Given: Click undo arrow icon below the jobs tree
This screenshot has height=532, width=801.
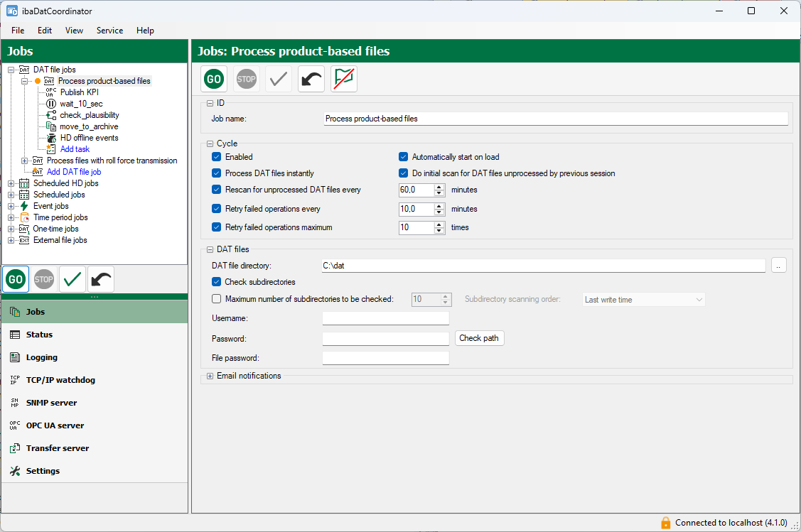Looking at the screenshot, I should pyautogui.click(x=101, y=279).
